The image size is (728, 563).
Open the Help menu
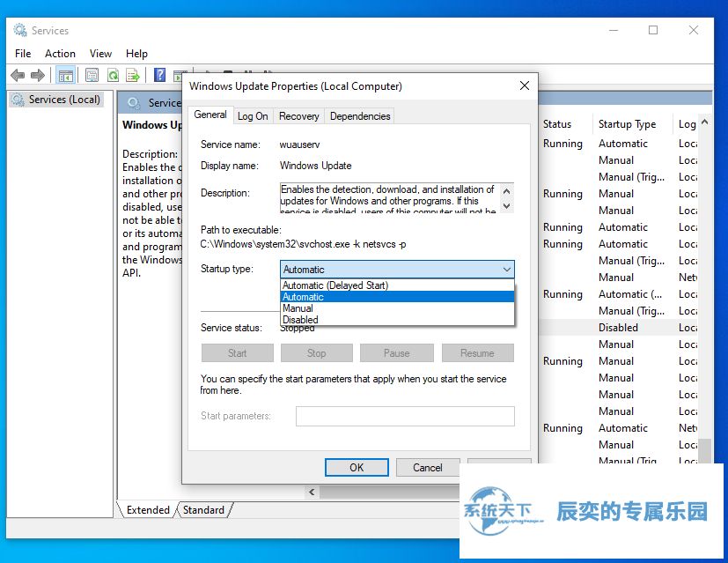click(x=136, y=54)
